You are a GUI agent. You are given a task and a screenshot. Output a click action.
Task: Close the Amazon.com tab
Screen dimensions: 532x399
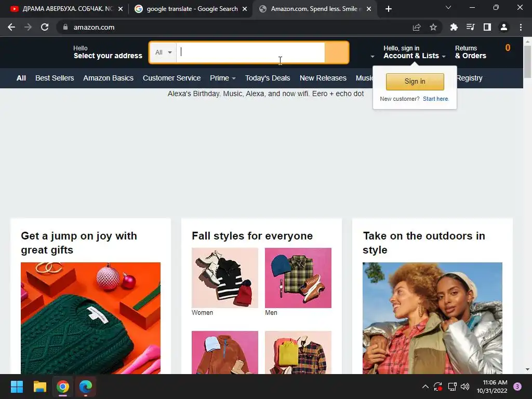point(369,9)
